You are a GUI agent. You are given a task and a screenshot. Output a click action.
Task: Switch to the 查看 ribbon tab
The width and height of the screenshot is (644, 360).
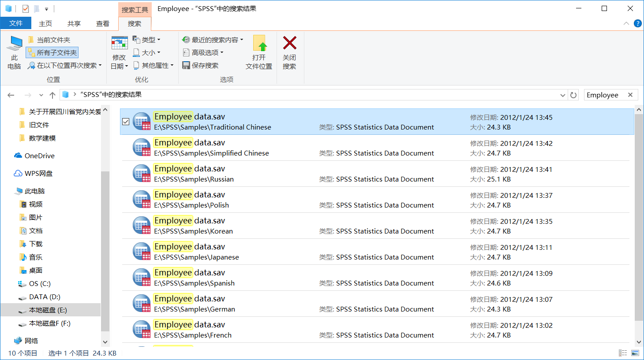pyautogui.click(x=103, y=23)
